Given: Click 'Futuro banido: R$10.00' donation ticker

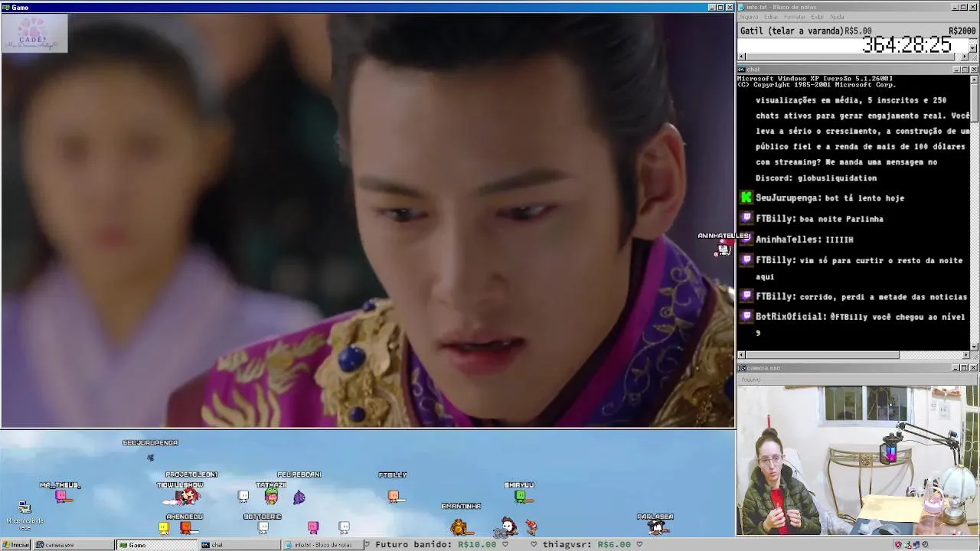Looking at the screenshot, I should tap(436, 545).
